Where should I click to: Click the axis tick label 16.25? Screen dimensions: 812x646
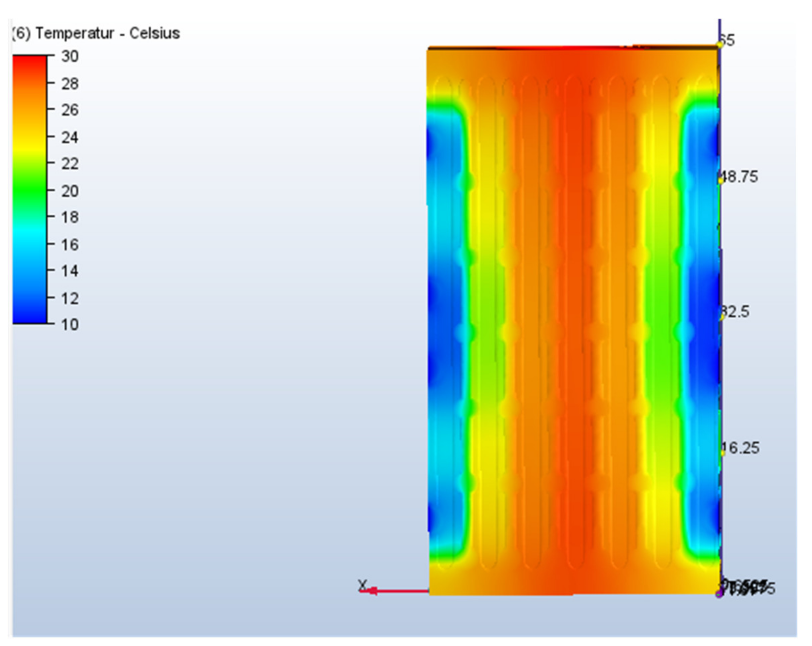click(740, 448)
